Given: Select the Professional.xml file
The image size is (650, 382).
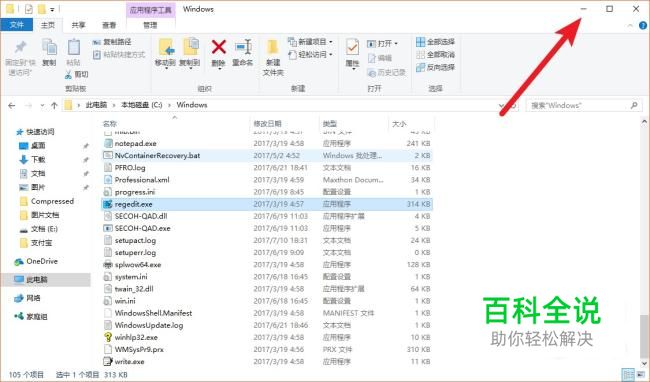Looking at the screenshot, I should pyautogui.click(x=142, y=180).
